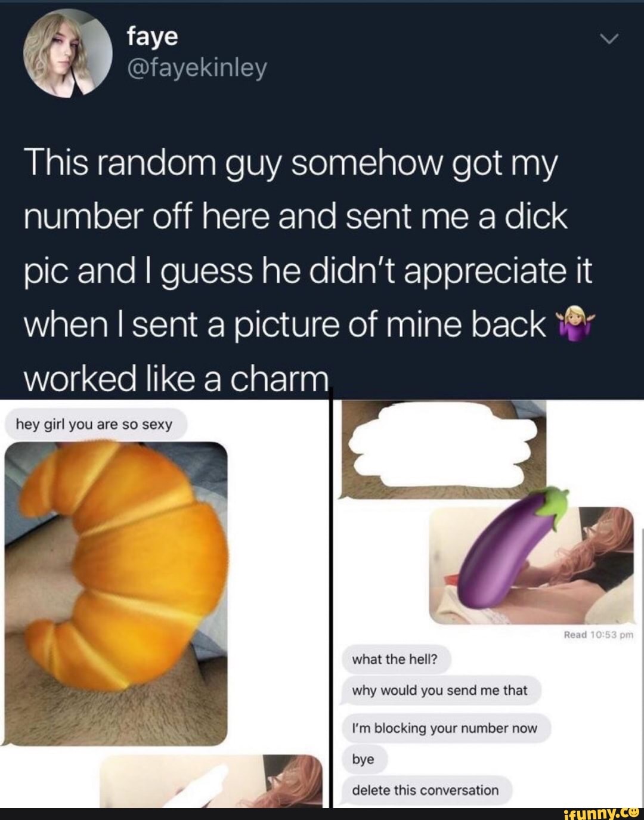Open the white-scribbled censored photo
The image size is (644, 820).
click(x=442, y=449)
